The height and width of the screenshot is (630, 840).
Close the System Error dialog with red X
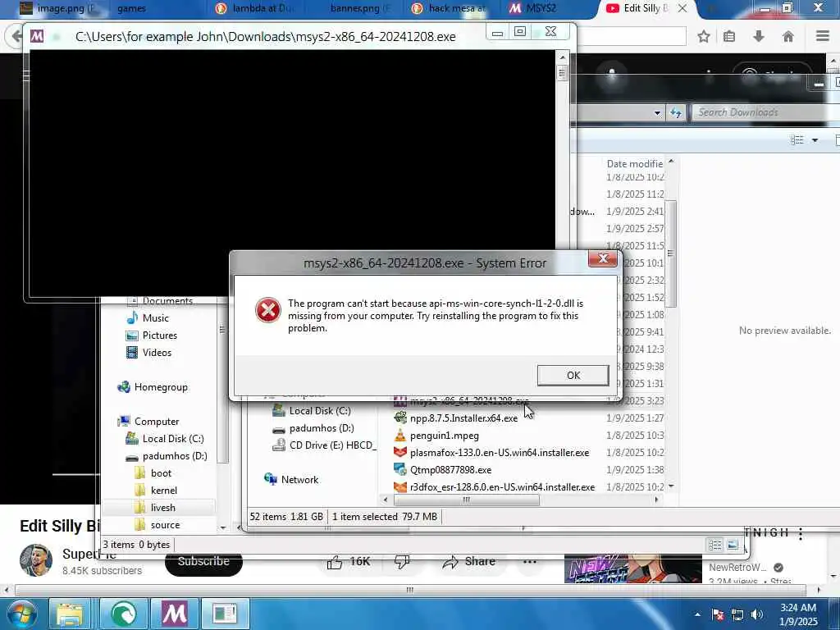tap(603, 258)
